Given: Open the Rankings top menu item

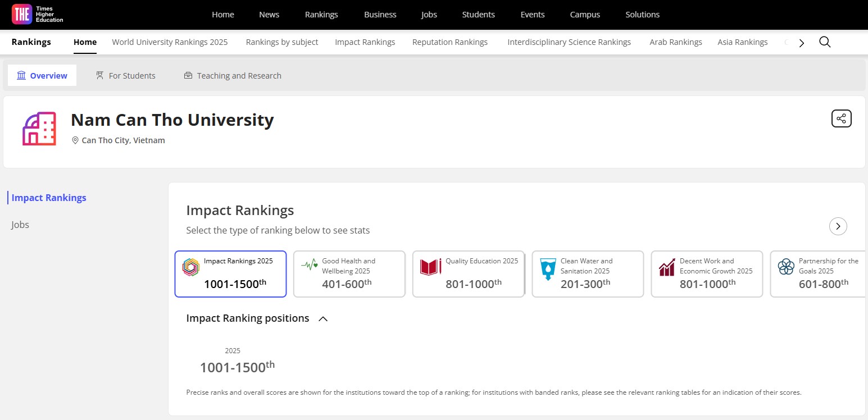Looking at the screenshot, I should (321, 15).
